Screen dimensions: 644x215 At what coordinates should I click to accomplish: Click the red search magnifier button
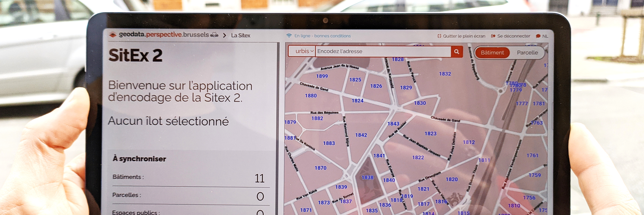[x=457, y=52]
